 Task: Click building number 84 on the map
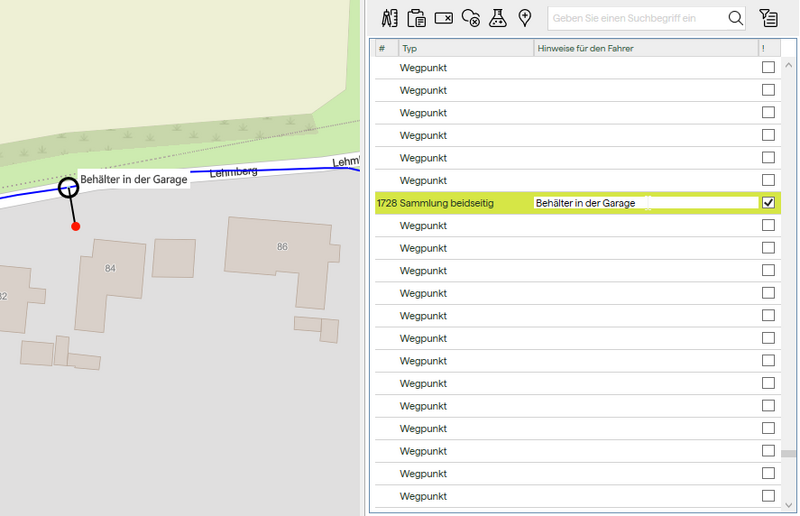[110, 268]
